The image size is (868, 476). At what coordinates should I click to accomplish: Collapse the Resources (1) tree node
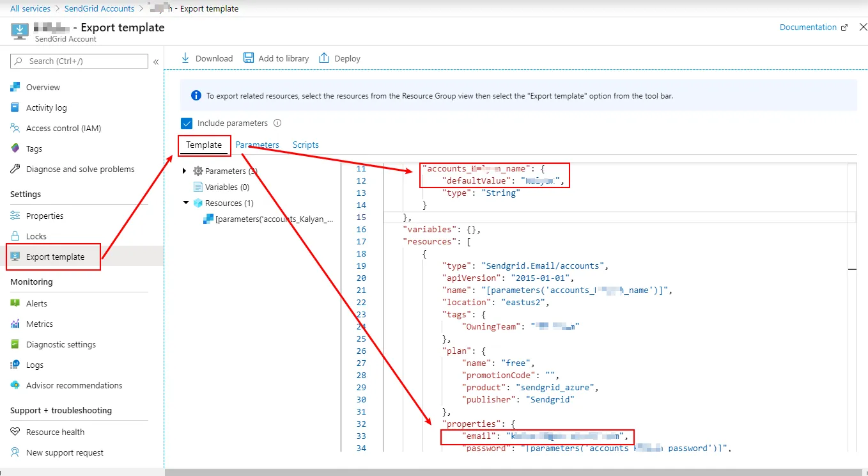click(x=185, y=203)
